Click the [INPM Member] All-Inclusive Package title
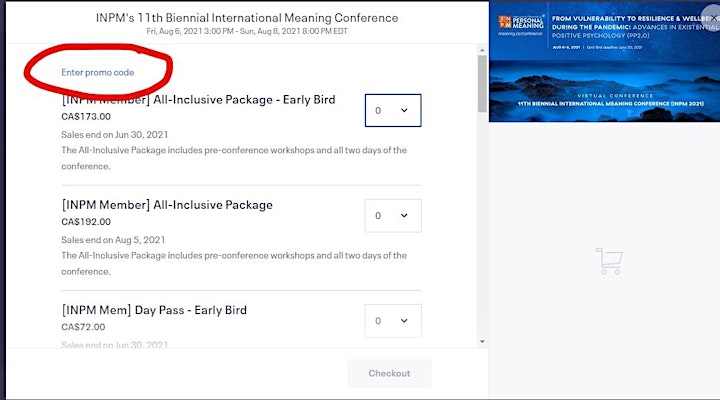The width and height of the screenshot is (720, 400). click(167, 205)
